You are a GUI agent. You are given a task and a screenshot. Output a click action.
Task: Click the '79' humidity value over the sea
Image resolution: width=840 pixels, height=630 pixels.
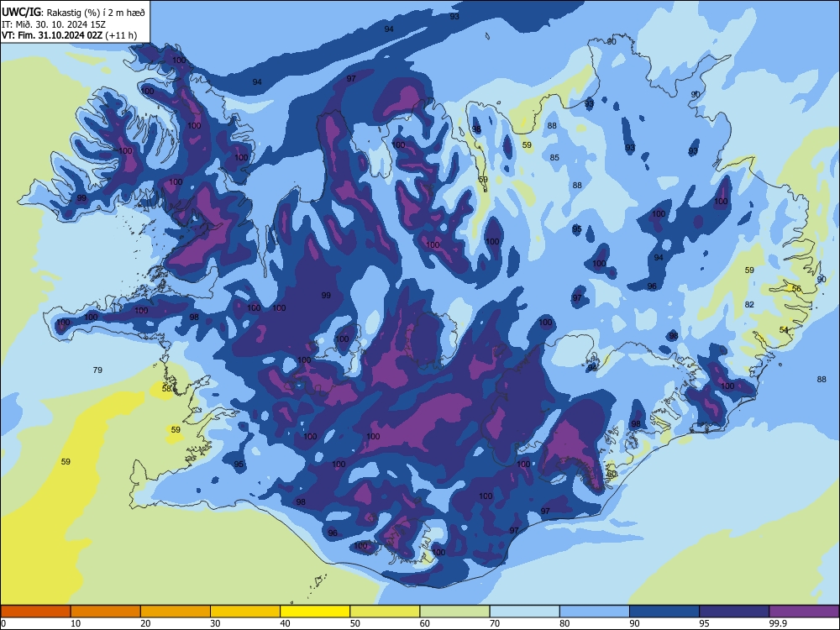coord(97,370)
